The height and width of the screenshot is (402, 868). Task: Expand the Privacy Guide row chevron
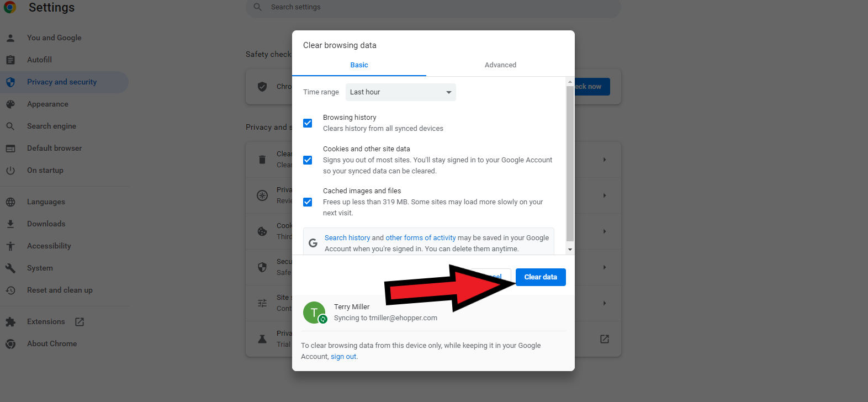coord(605,195)
